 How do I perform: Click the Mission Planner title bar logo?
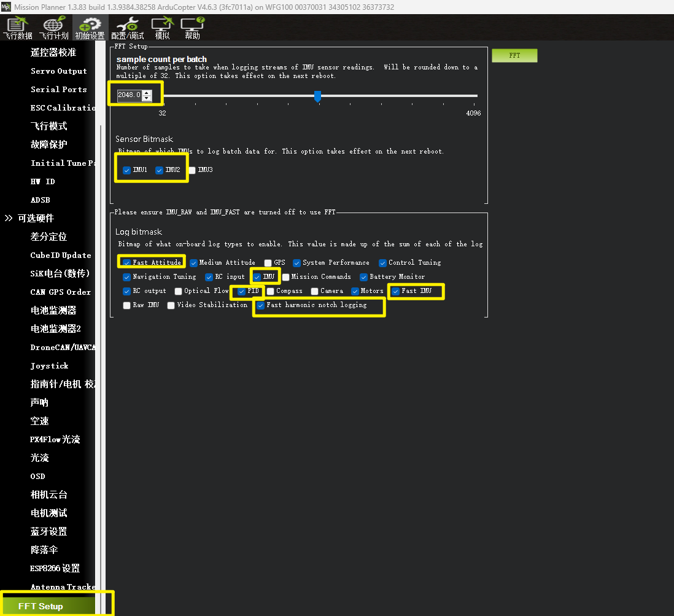[x=6, y=7]
